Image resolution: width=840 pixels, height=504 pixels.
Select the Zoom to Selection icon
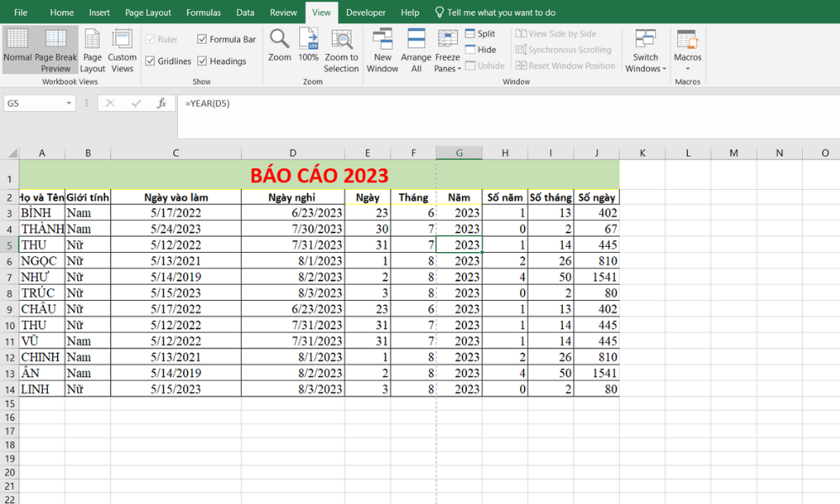(x=342, y=49)
